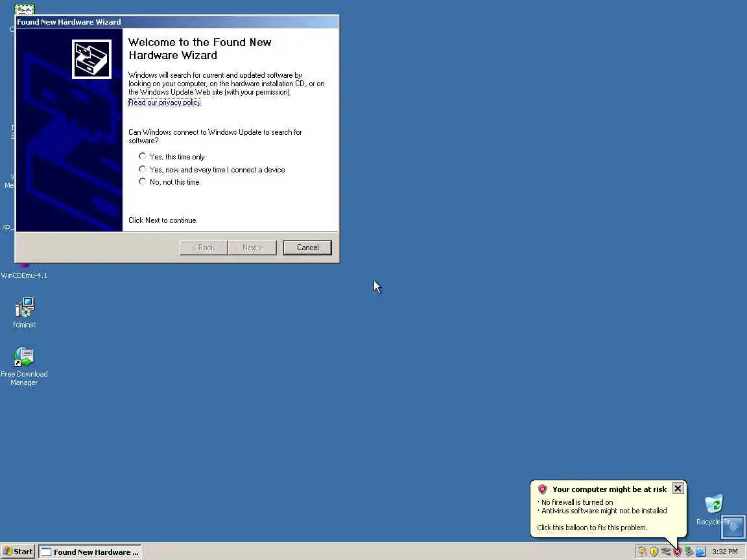
Task: Select the WinCDEmu-4.1 desktop label
Action: 24,275
